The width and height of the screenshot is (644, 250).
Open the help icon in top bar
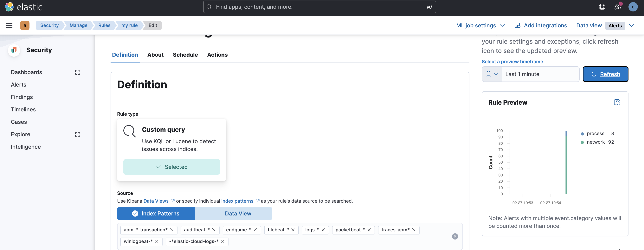pos(602,7)
